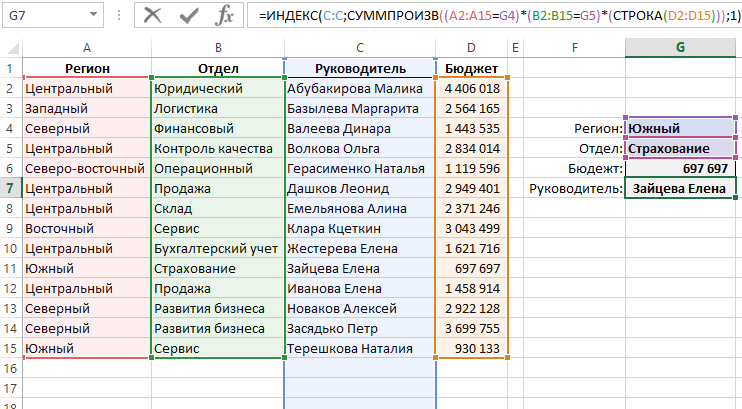The width and height of the screenshot is (742, 409).
Task: Click the Регион: label in column F
Action: click(x=599, y=128)
